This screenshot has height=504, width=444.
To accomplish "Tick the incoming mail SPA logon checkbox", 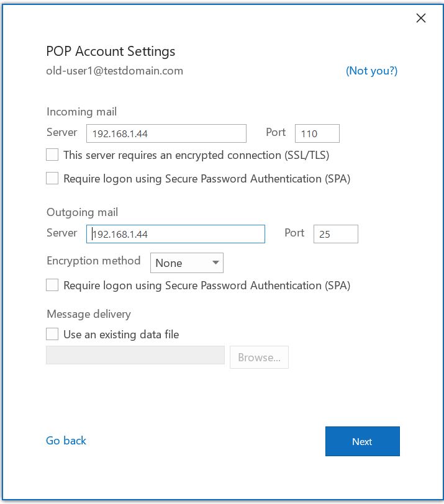I will coord(53,179).
